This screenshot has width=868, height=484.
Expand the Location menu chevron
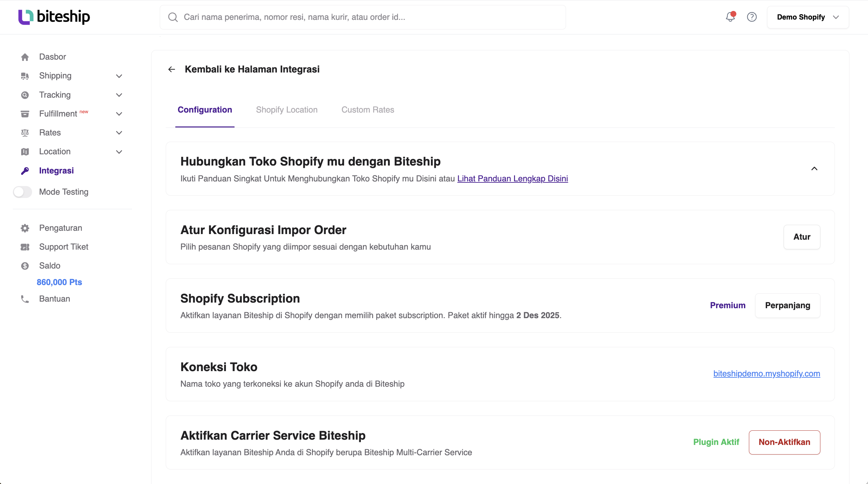(119, 152)
